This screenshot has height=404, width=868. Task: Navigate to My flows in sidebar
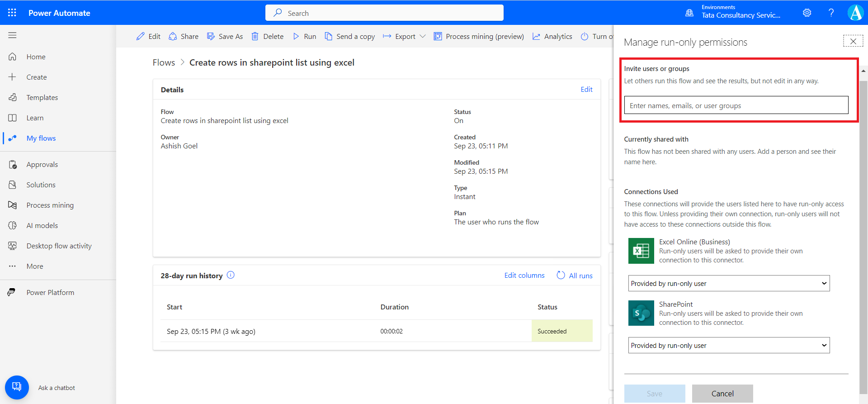(41, 138)
